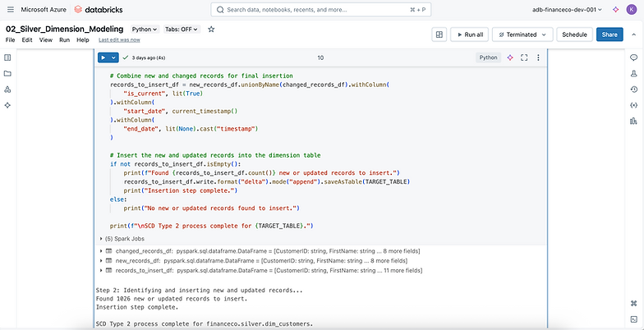The height and width of the screenshot is (330, 644).
Task: Click the Share button
Action: (609, 34)
